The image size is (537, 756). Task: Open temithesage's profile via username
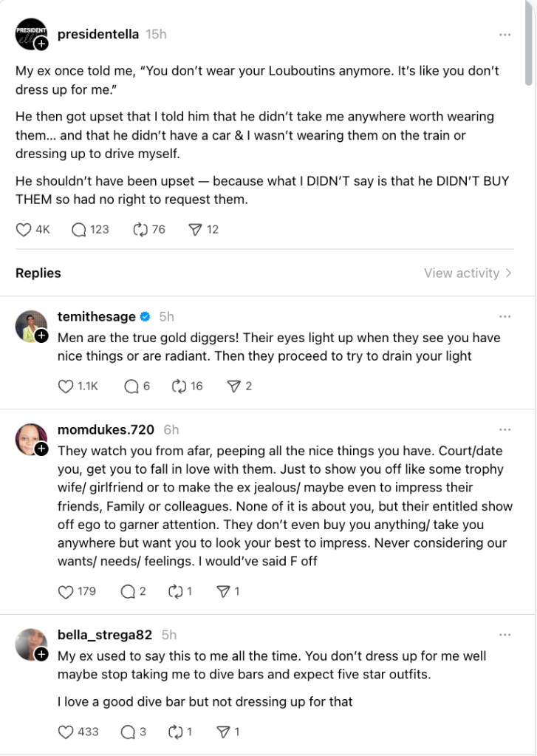click(x=96, y=316)
